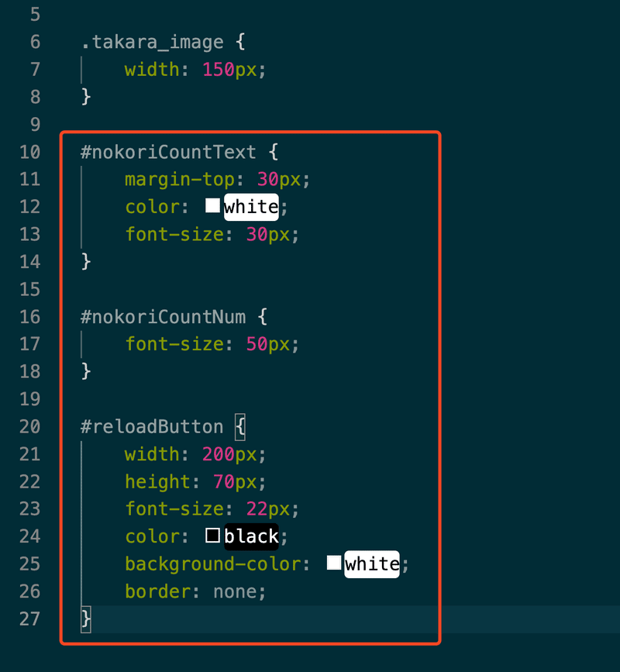
Task: Click the highlighted opening brace on line 20
Action: coord(240,427)
